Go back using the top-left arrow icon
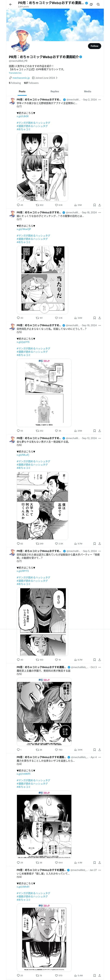This screenshot has height=980, width=110. tap(11, 4)
